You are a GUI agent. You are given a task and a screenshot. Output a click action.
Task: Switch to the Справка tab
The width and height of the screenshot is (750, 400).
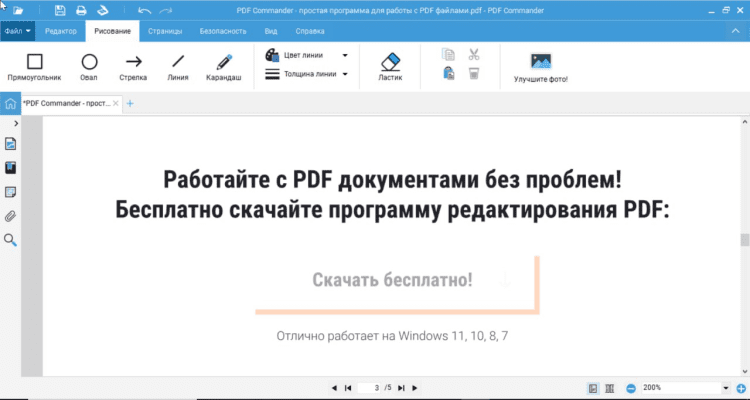(x=310, y=31)
